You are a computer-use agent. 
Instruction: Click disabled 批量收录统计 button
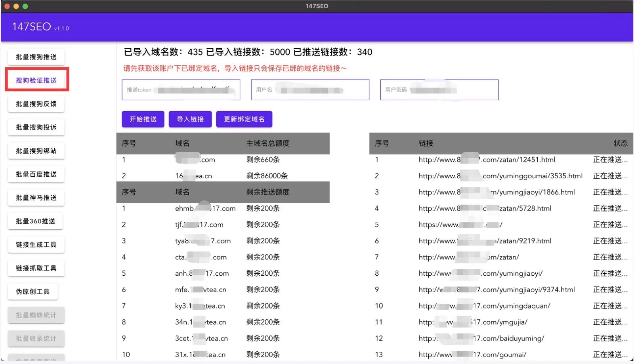coord(36,338)
